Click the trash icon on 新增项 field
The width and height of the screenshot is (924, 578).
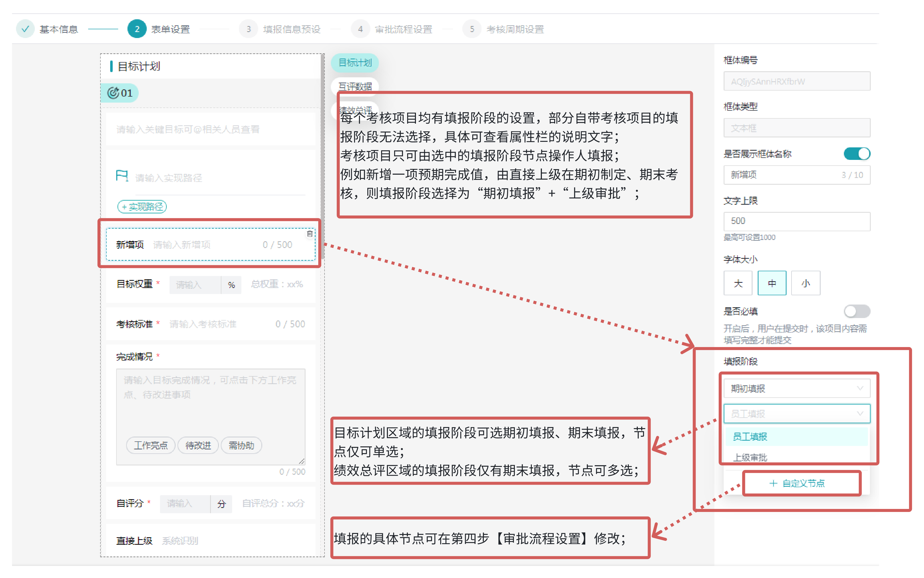310,233
